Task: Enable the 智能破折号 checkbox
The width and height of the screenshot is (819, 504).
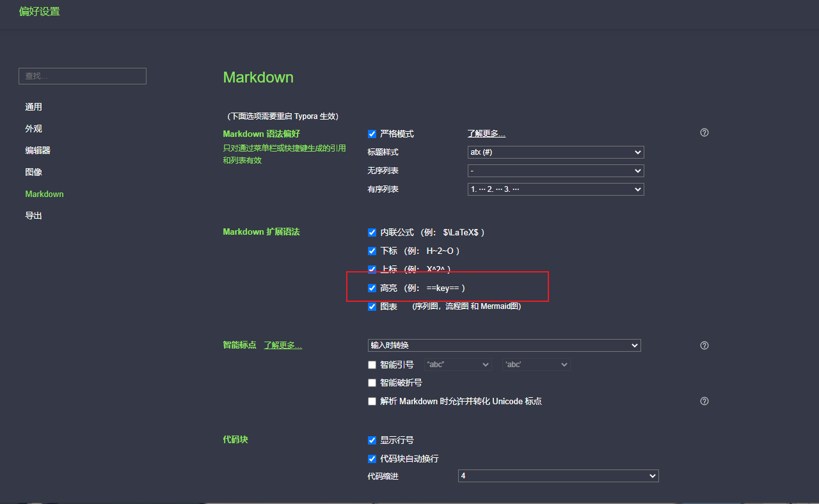Action: [x=372, y=382]
